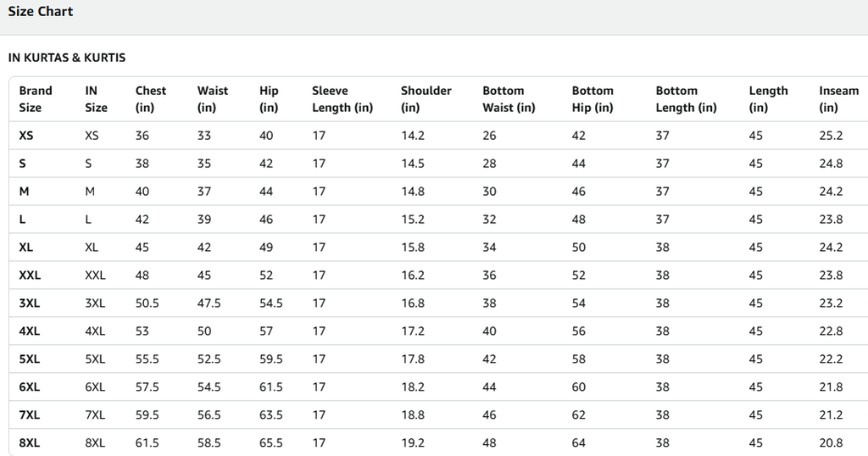868x456 pixels.
Task: Select the 8XL brand size row label
Action: coord(30,442)
